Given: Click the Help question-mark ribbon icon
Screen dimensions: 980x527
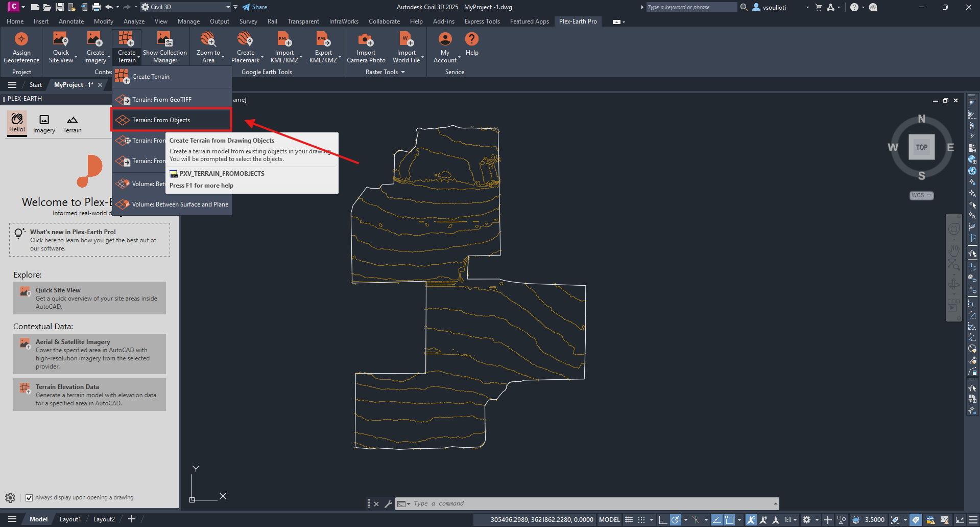Looking at the screenshot, I should (472, 39).
